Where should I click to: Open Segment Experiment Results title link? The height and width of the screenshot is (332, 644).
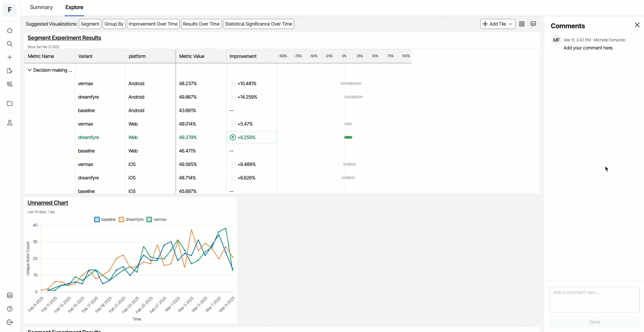pyautogui.click(x=64, y=38)
